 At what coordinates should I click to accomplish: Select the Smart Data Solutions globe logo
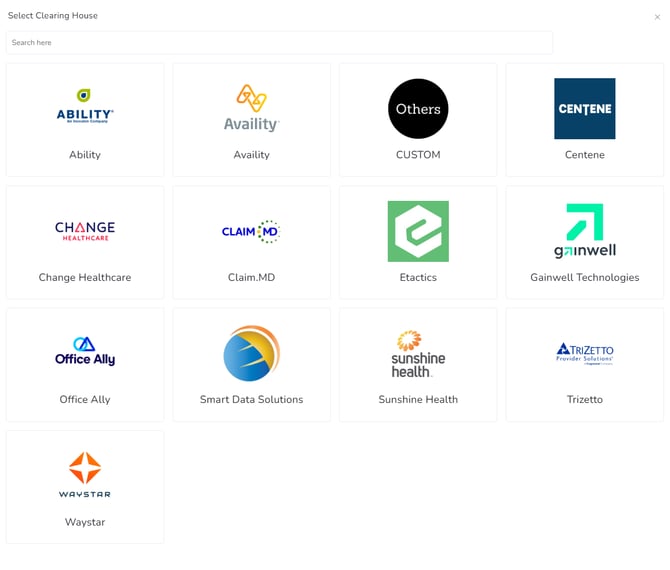pyautogui.click(x=251, y=353)
